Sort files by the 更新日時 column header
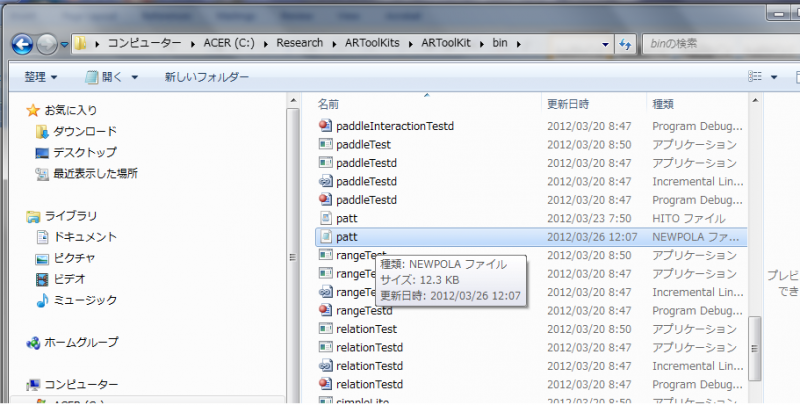 point(568,104)
